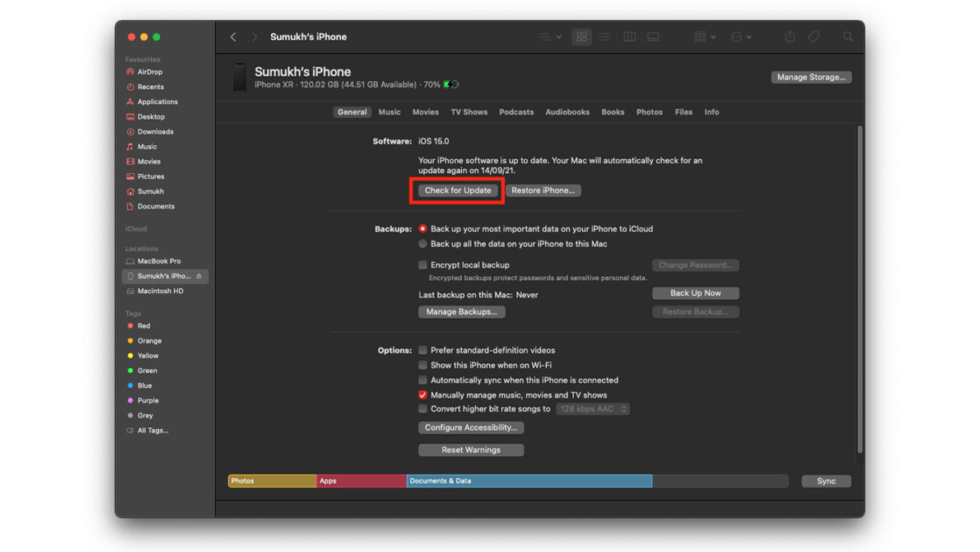Enable automatically sync when iPhone connected

coord(422,380)
